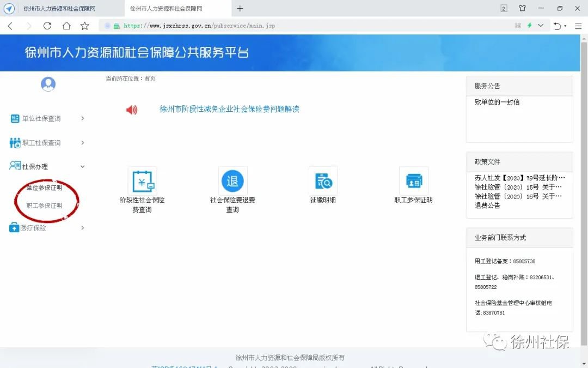This screenshot has height=368, width=588.
Task: Select 职工参保证明 in the sidebar submenu
Action: click(x=44, y=206)
